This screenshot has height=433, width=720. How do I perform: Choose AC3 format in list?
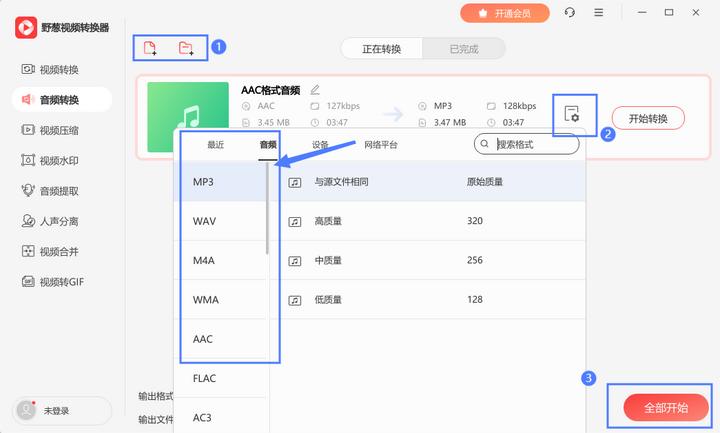coord(221,417)
